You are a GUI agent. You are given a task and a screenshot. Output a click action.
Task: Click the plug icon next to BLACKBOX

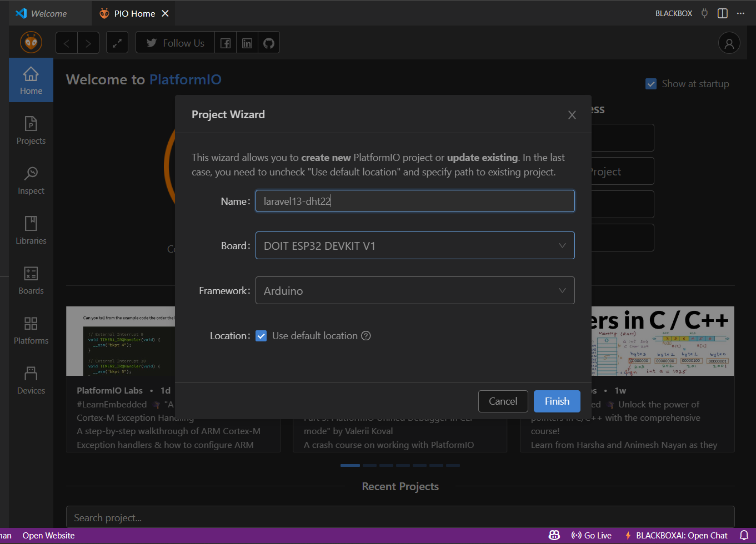(x=704, y=13)
